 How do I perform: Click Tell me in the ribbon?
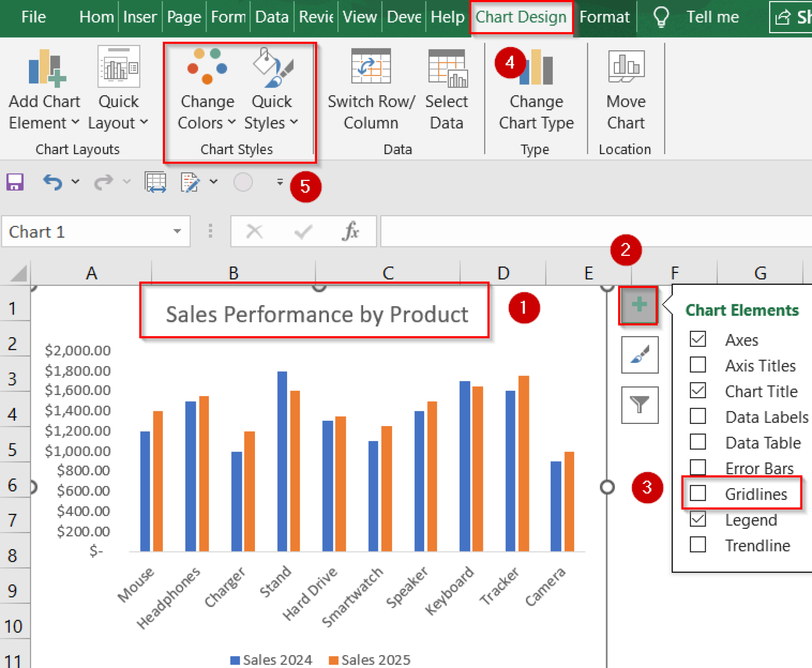click(712, 17)
